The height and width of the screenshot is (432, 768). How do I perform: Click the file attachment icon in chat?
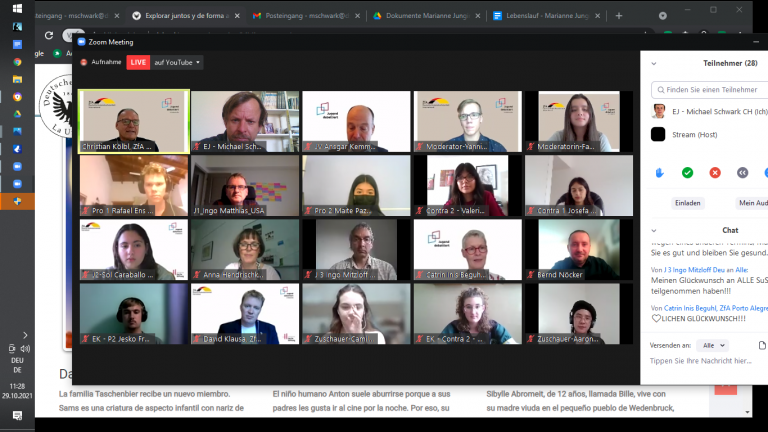pos(762,345)
